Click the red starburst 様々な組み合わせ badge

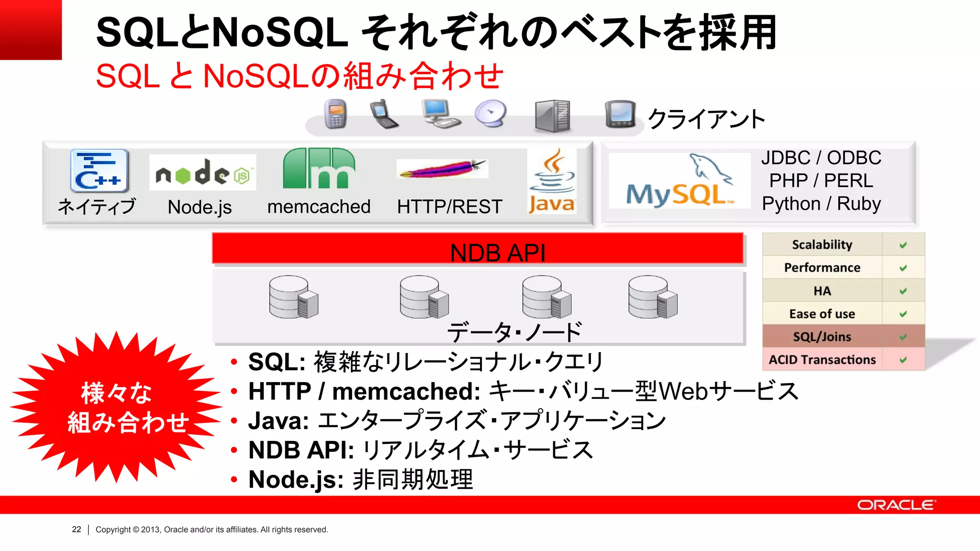(116, 407)
